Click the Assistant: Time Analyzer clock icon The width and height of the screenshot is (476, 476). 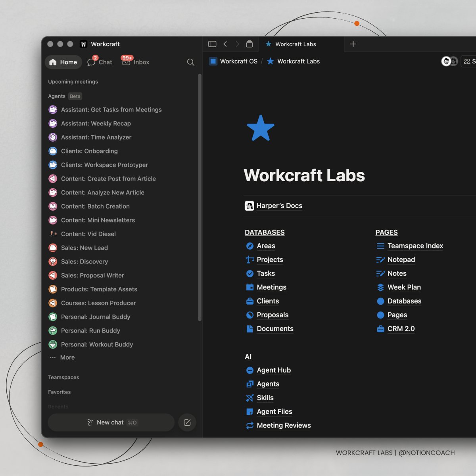53,137
